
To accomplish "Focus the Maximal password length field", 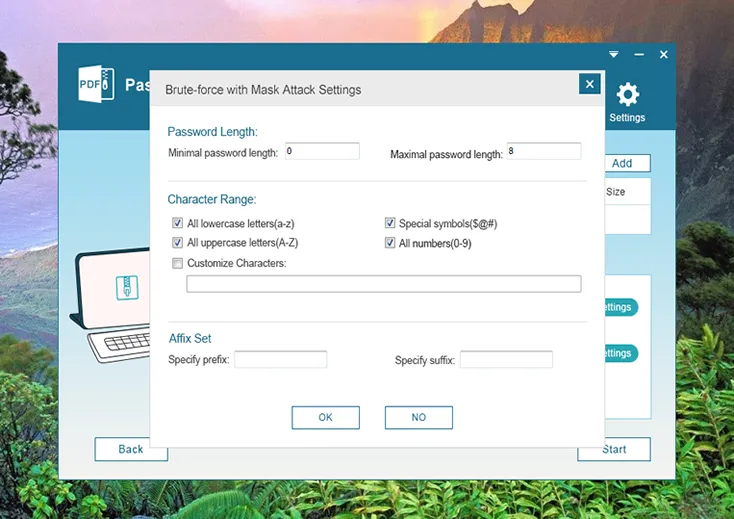I will [x=544, y=151].
